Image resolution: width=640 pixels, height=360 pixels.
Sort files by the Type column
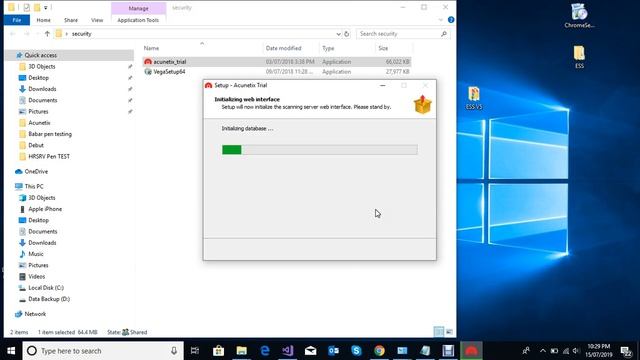pos(328,48)
